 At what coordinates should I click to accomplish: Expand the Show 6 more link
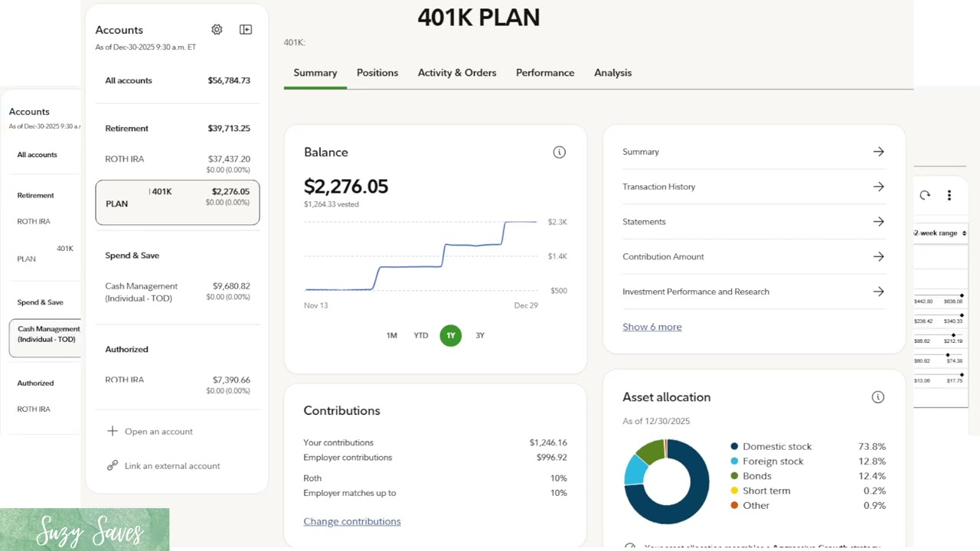pyautogui.click(x=652, y=327)
